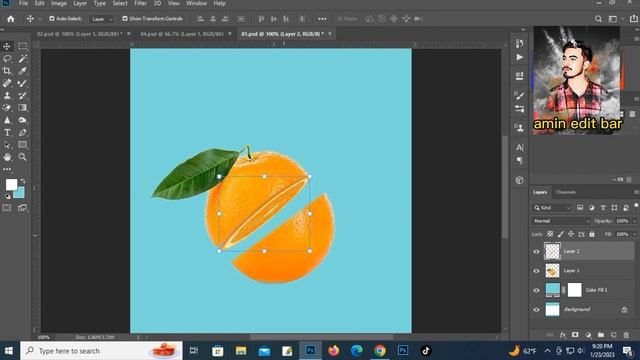Open the Opacity dropdown arrow
Viewport: 640px width, 360px height.
[634, 221]
